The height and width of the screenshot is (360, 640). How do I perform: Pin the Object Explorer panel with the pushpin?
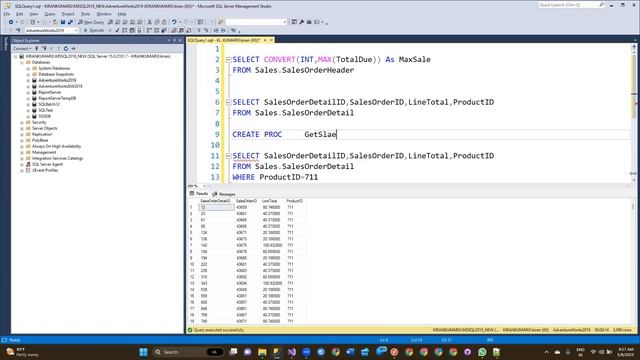click(x=174, y=40)
